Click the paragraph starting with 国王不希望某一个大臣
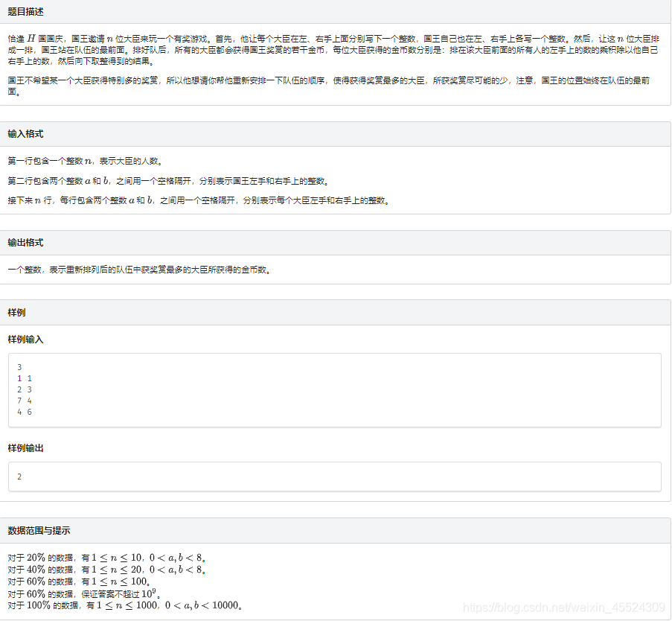Viewport: 672px width, 621px height. 329,86
